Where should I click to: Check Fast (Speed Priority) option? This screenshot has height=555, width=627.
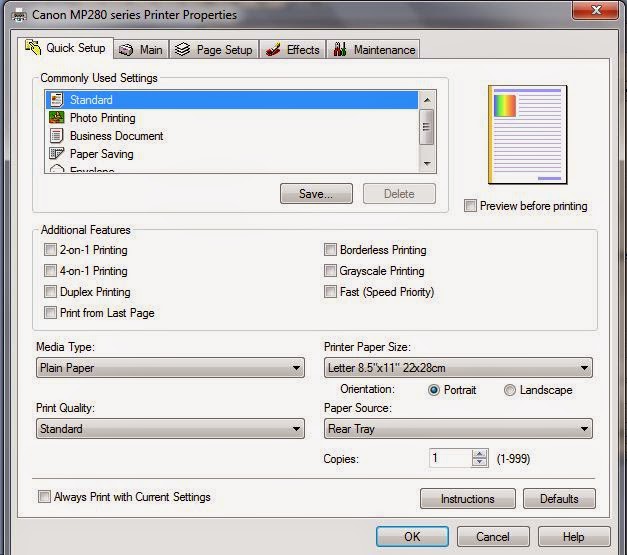[x=330, y=291]
